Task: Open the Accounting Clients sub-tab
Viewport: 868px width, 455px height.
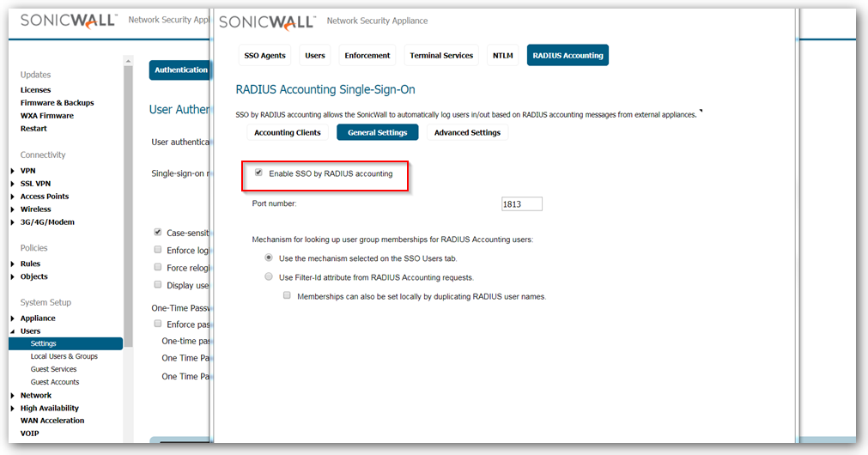Action: pyautogui.click(x=288, y=132)
